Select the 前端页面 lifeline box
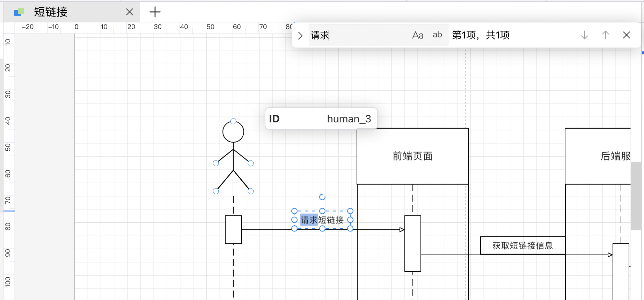Screen dimensions: 644x300 coord(413,156)
